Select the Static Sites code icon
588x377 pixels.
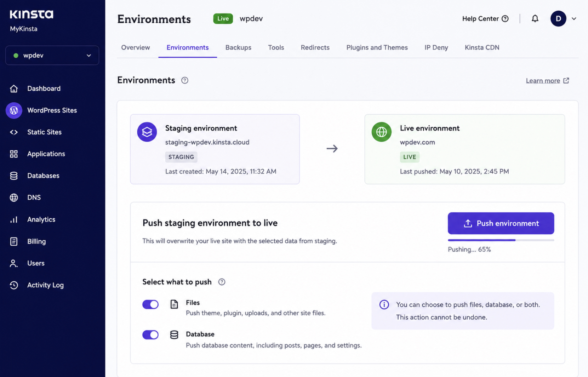[x=14, y=132]
